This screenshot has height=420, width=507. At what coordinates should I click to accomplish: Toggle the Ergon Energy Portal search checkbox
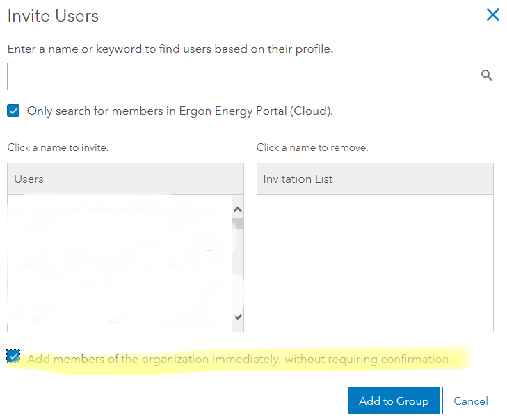[13, 111]
